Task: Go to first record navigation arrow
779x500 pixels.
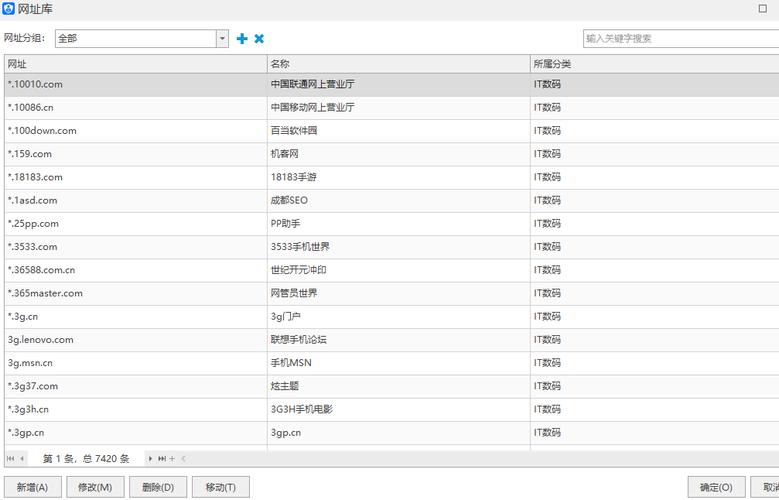Action: pyautogui.click(x=11, y=459)
